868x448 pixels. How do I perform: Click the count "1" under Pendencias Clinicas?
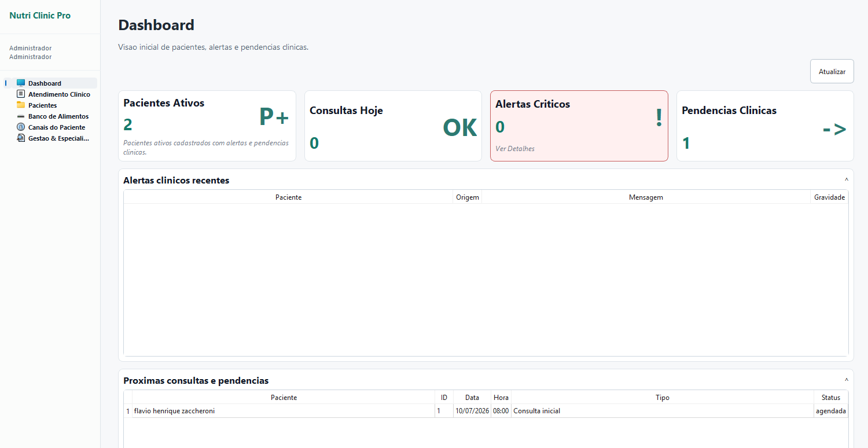(x=686, y=143)
